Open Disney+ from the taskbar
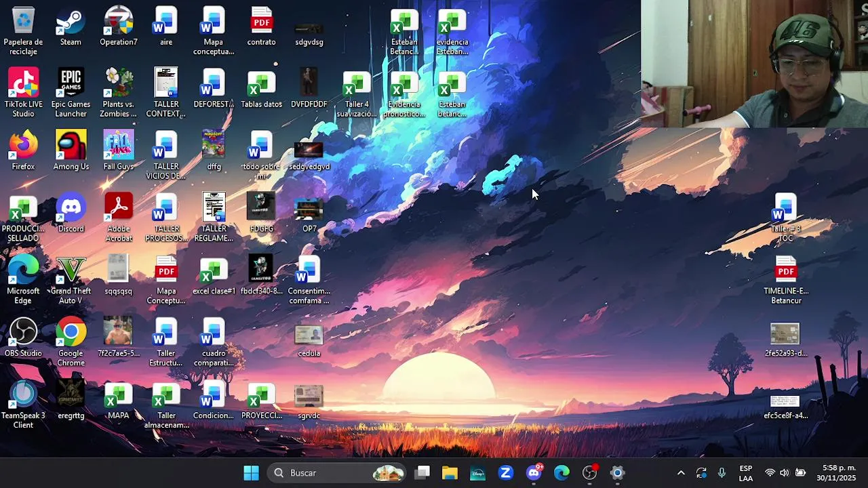This screenshot has width=868, height=488. 478,473
